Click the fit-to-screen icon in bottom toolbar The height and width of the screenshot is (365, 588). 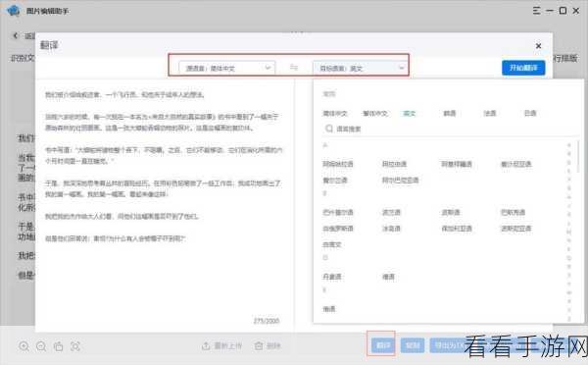click(75, 345)
